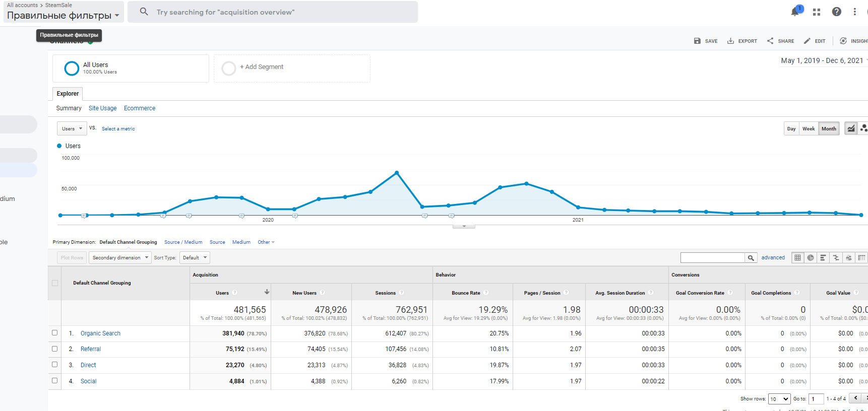
Task: Open the Referral channel
Action: click(x=91, y=349)
